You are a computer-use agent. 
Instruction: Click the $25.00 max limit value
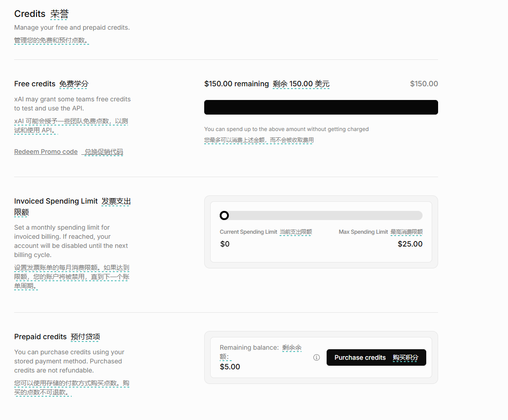pos(410,244)
